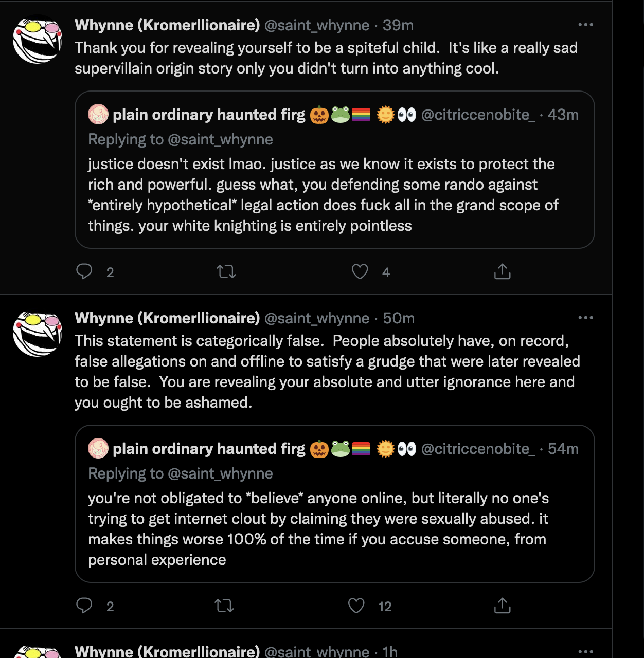The height and width of the screenshot is (658, 644).
Task: Open more options on the 1h tweet
Action: 585,651
